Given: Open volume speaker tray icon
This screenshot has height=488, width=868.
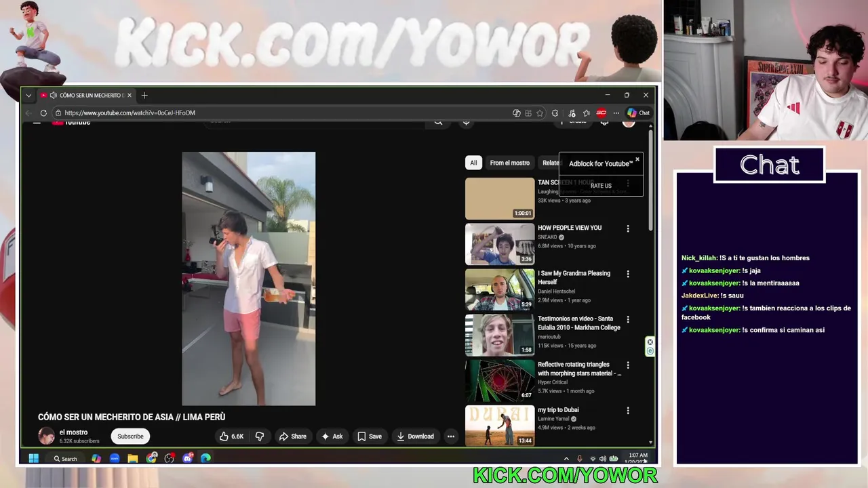Looking at the screenshot, I should (602, 459).
